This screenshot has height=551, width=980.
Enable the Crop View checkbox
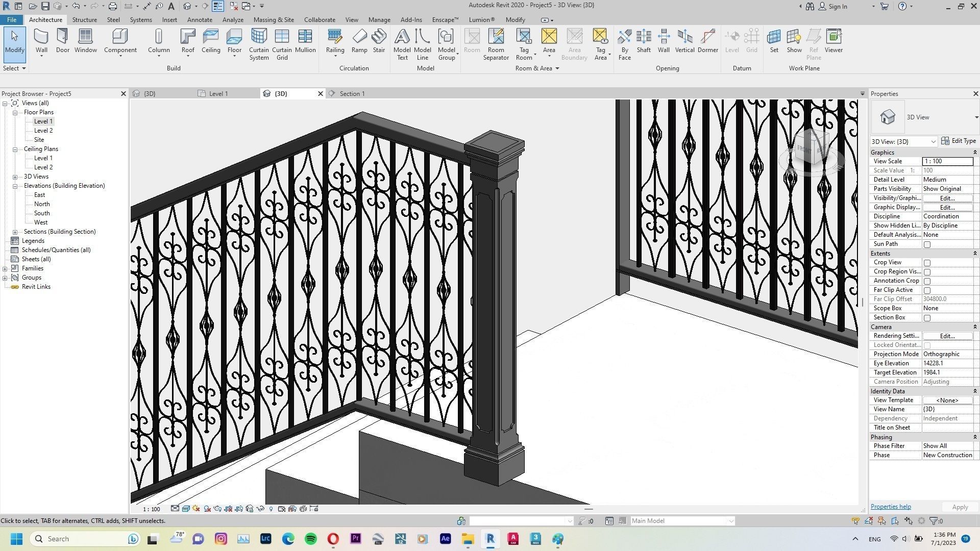tap(927, 262)
